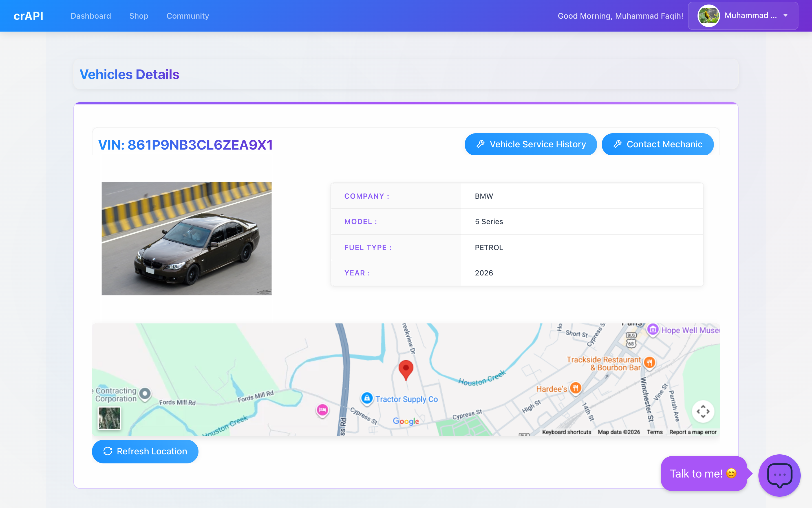The width and height of the screenshot is (812, 508).
Task: Click the 5 Series model value
Action: click(582, 222)
